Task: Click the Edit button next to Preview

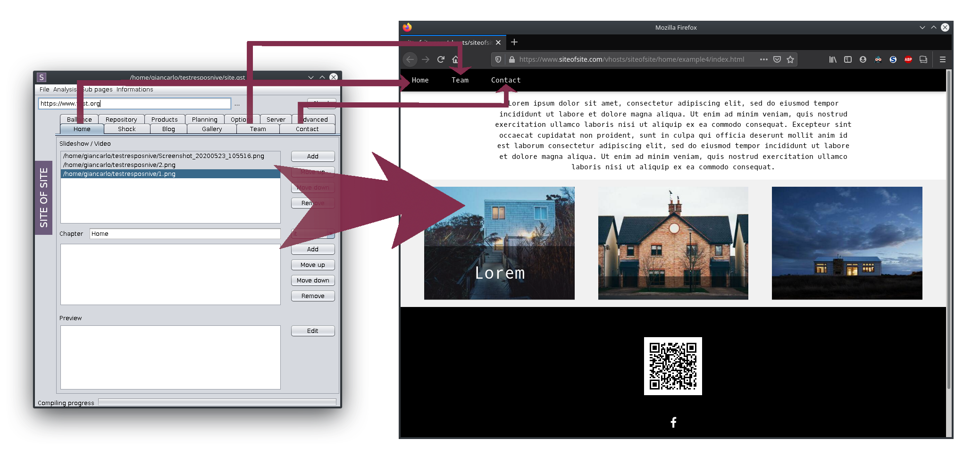Action: [x=313, y=331]
